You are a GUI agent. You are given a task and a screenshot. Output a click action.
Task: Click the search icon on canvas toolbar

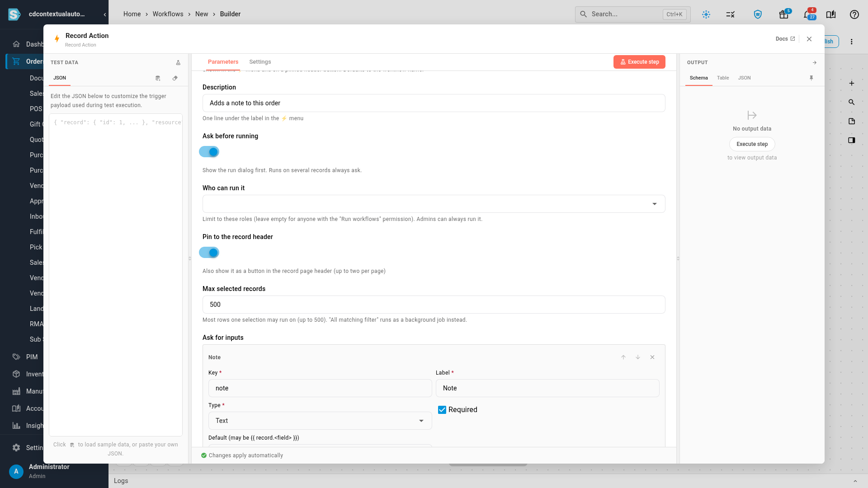click(852, 103)
